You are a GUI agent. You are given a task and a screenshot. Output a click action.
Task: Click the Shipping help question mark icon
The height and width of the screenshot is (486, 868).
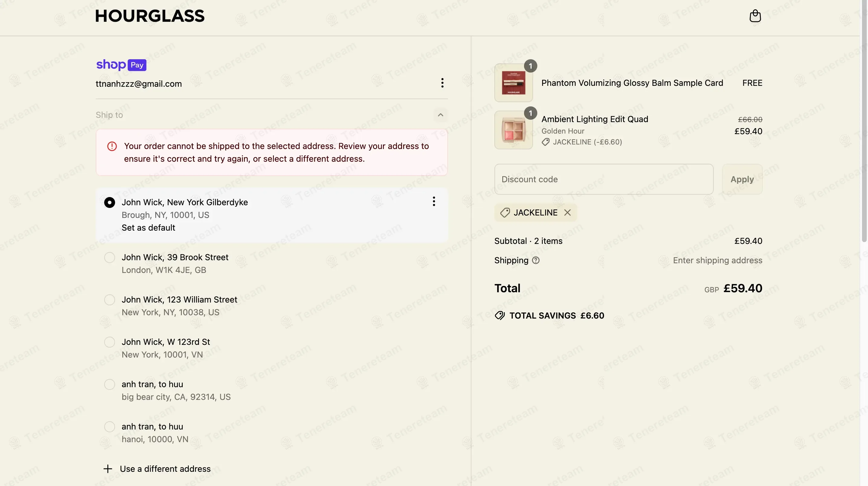[x=535, y=260]
